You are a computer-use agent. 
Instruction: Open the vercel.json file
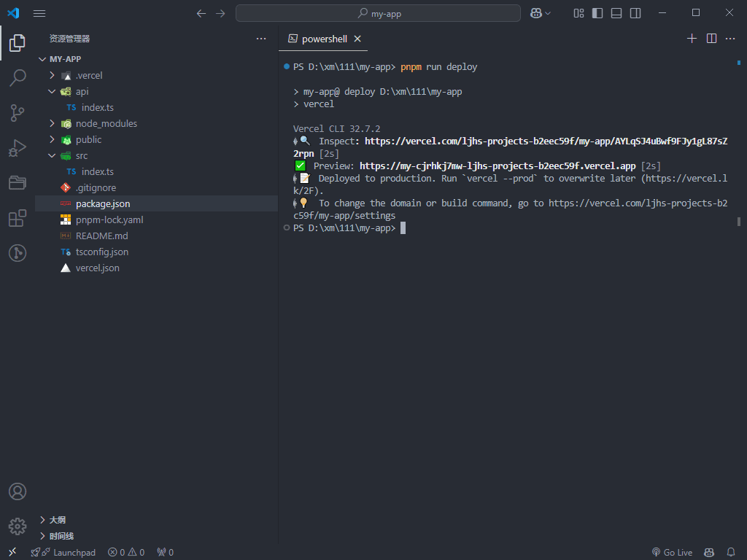(156, 268)
